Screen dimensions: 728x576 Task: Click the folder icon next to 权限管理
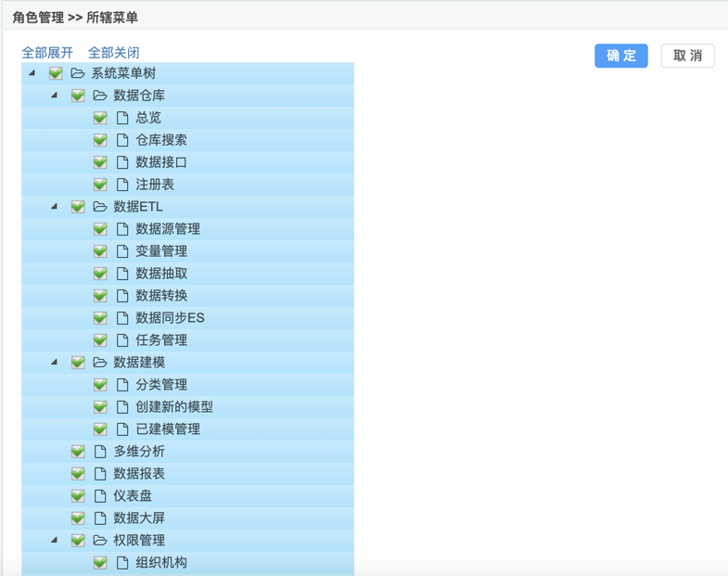[100, 541]
